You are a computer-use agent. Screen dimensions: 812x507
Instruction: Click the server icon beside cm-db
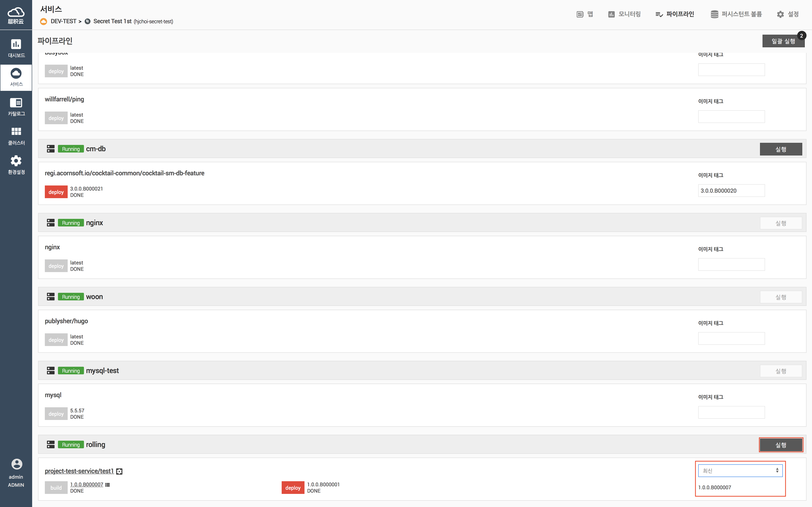(x=51, y=149)
